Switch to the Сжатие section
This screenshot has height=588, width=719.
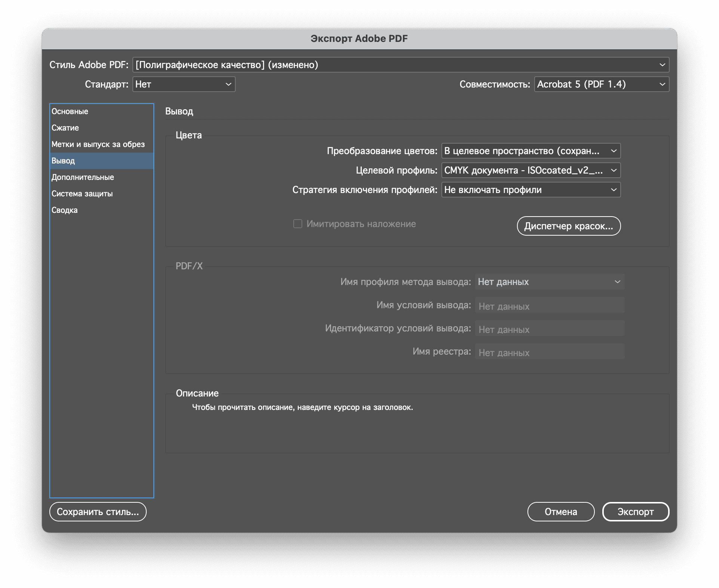click(102, 128)
